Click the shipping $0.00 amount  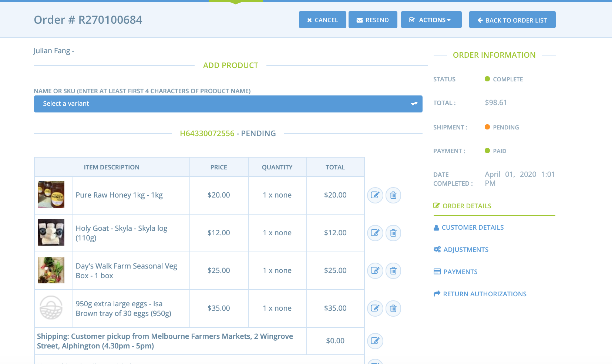tap(335, 341)
